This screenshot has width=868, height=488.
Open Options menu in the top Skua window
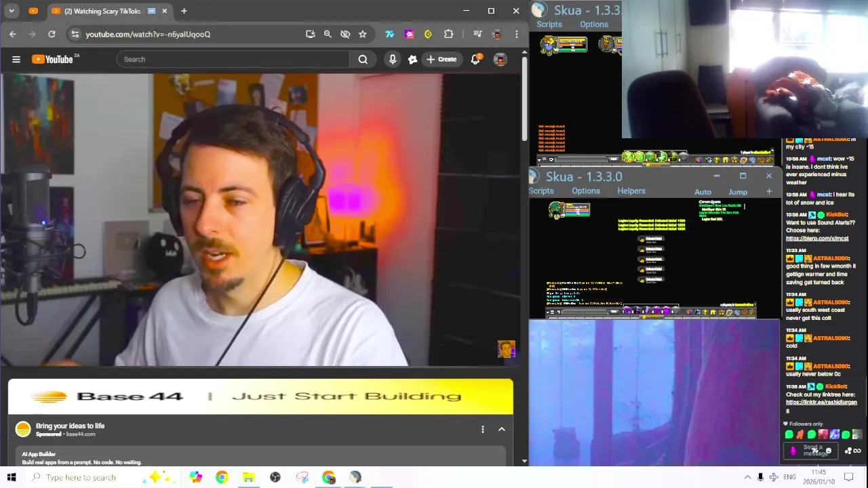point(594,24)
